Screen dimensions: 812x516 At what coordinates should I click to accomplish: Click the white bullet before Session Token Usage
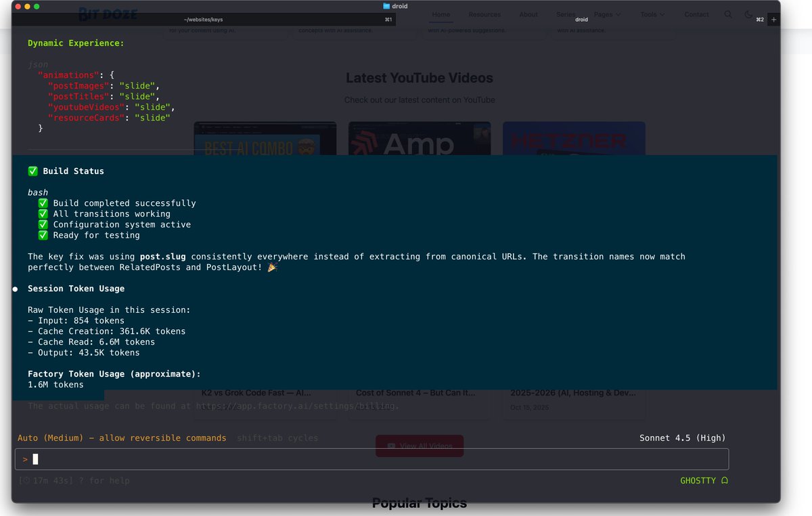click(x=15, y=289)
